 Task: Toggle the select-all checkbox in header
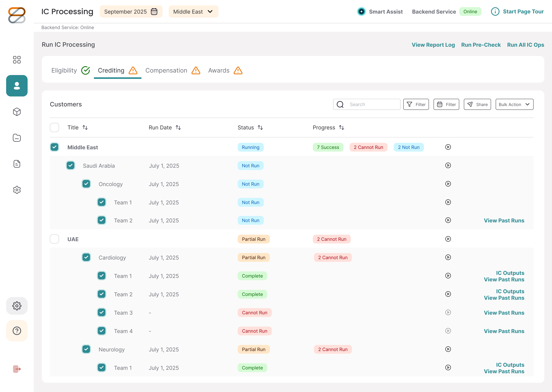point(54,127)
